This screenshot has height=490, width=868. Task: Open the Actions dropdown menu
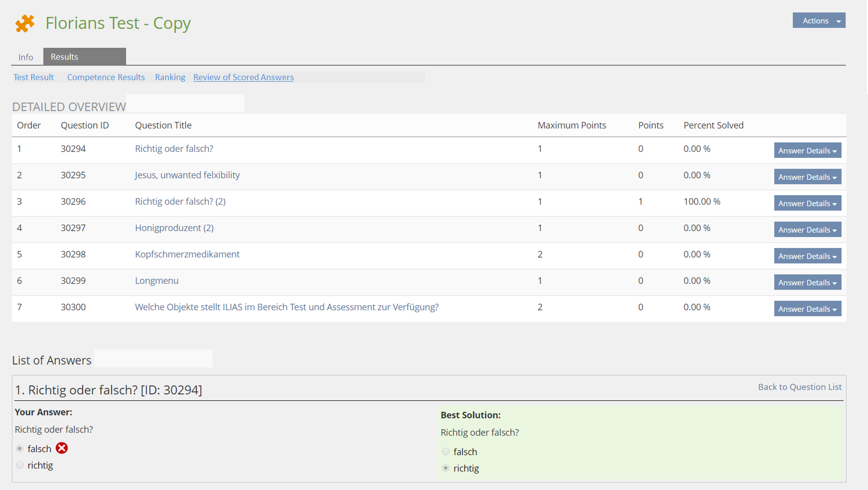pos(819,20)
